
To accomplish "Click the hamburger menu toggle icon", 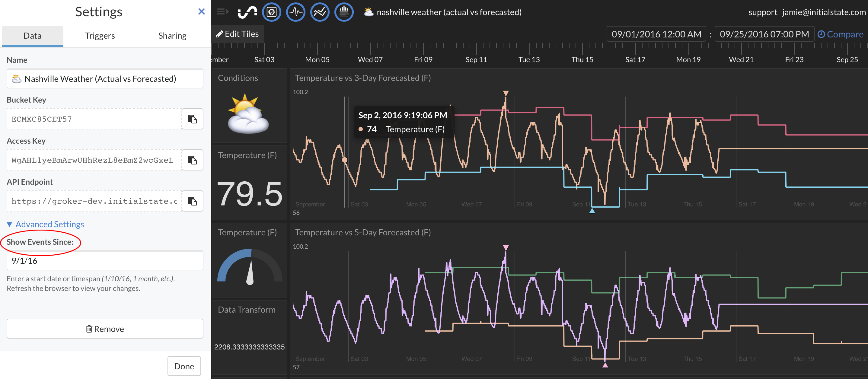I will (x=222, y=12).
